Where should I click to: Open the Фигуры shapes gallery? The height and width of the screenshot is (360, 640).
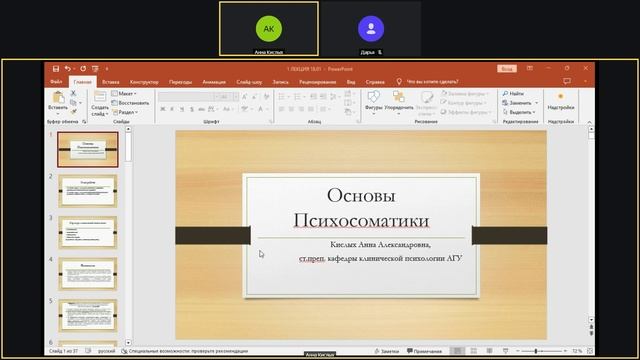pos(373,102)
